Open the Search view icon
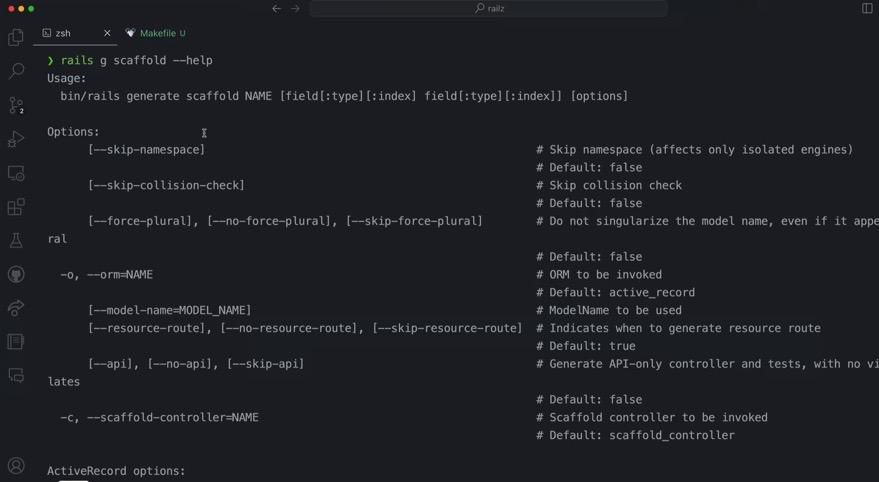This screenshot has width=879, height=482. tap(16, 71)
